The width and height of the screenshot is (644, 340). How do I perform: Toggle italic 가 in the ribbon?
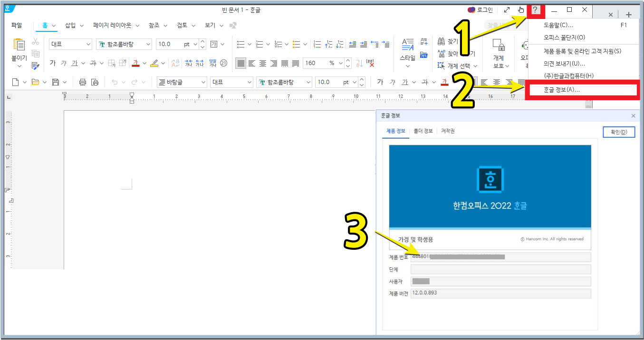pyautogui.click(x=63, y=63)
